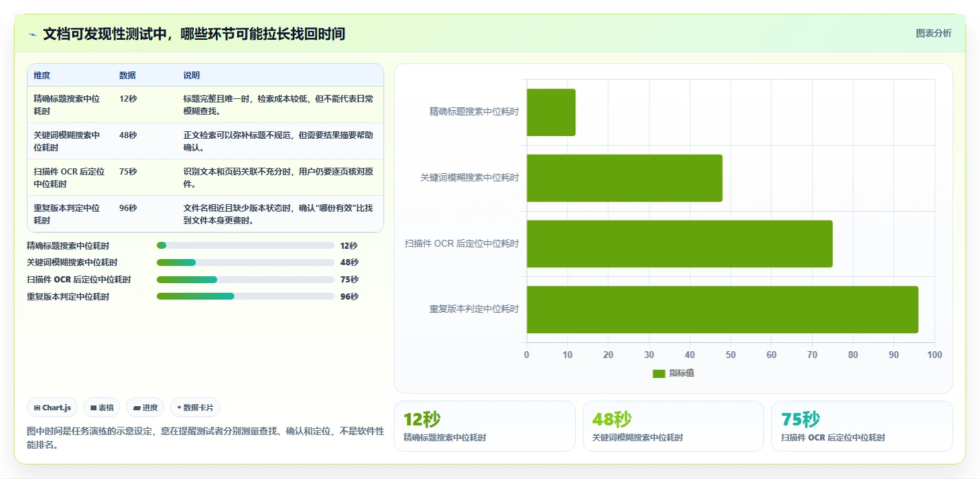Click the 维度 column header
Screen dimensions: 980x479
tap(42, 76)
